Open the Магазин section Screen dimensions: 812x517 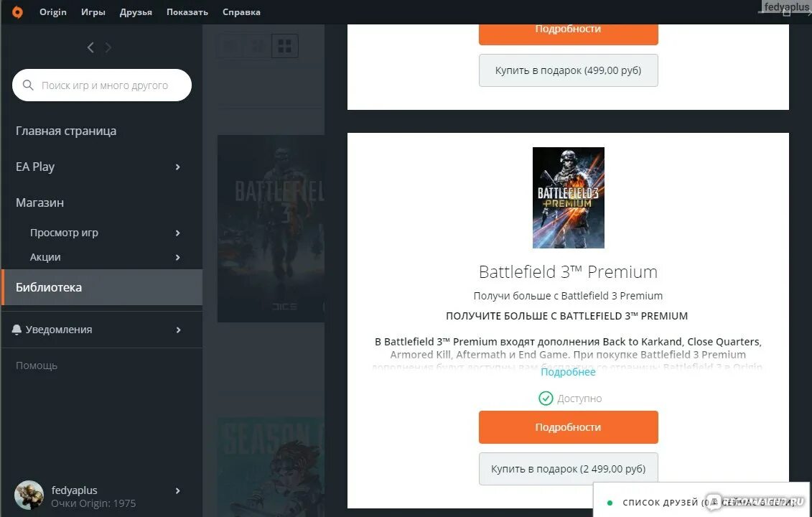tap(40, 202)
